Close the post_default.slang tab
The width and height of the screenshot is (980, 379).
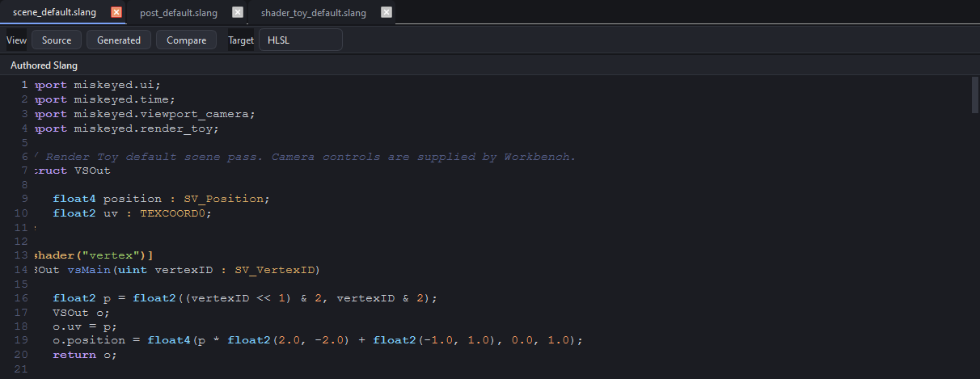tap(237, 12)
